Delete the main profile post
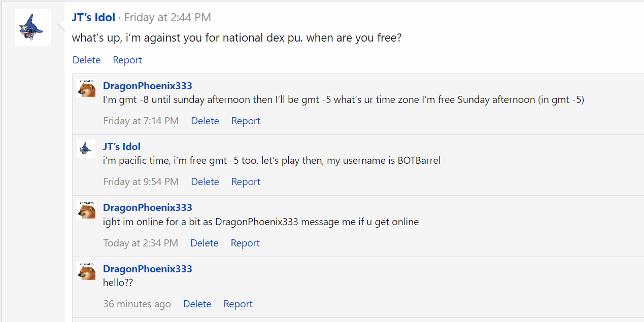The height and width of the screenshot is (322, 644). (86, 60)
